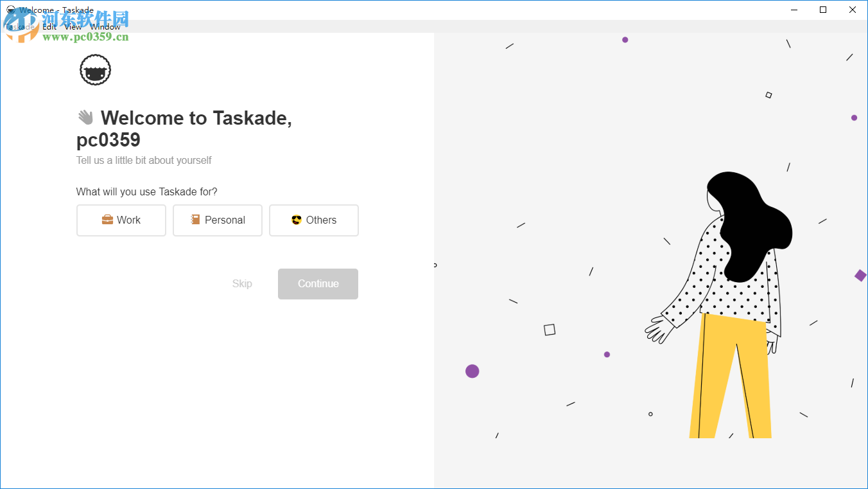
Task: Click the question 'What will you use Taskade for?'
Action: pyautogui.click(x=146, y=191)
